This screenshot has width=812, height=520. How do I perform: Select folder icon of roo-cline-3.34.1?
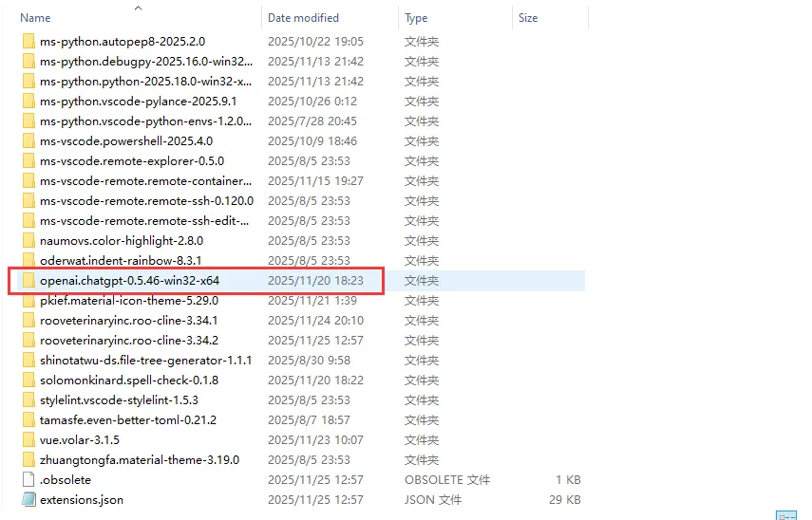coord(29,321)
